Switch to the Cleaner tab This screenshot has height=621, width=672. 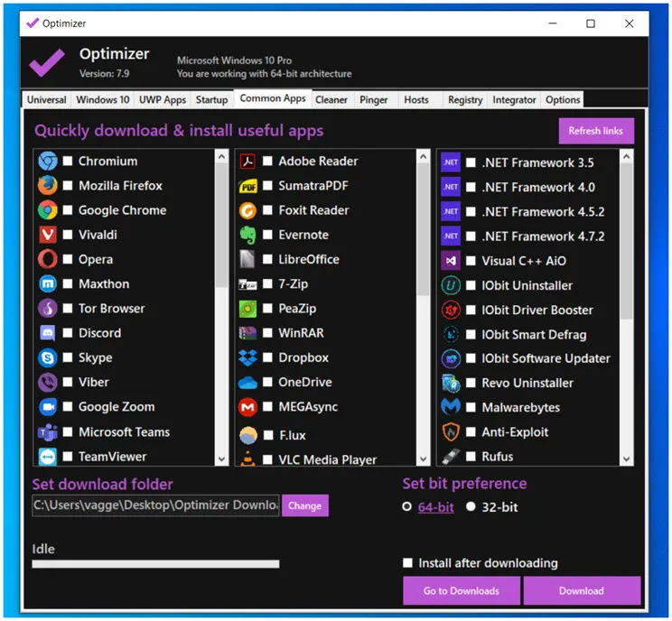pos(331,99)
